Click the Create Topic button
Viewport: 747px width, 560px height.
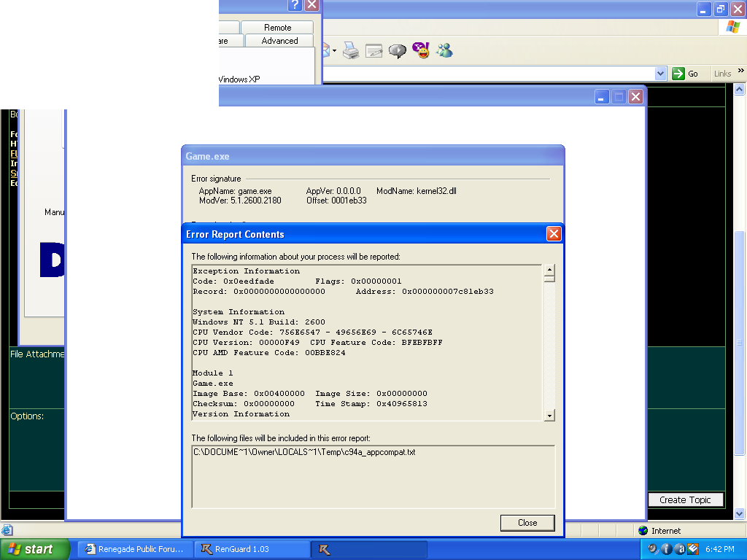(x=685, y=499)
